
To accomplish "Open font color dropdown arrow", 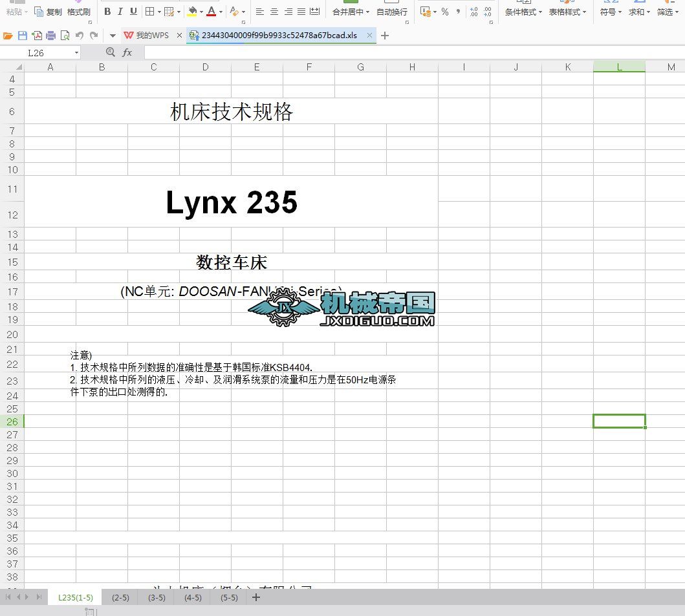I will (x=221, y=12).
